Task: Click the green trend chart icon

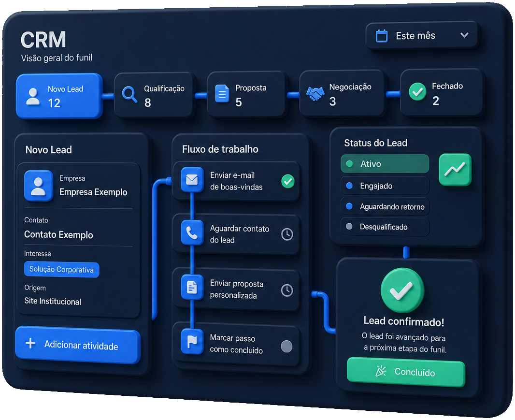Action: click(x=455, y=169)
